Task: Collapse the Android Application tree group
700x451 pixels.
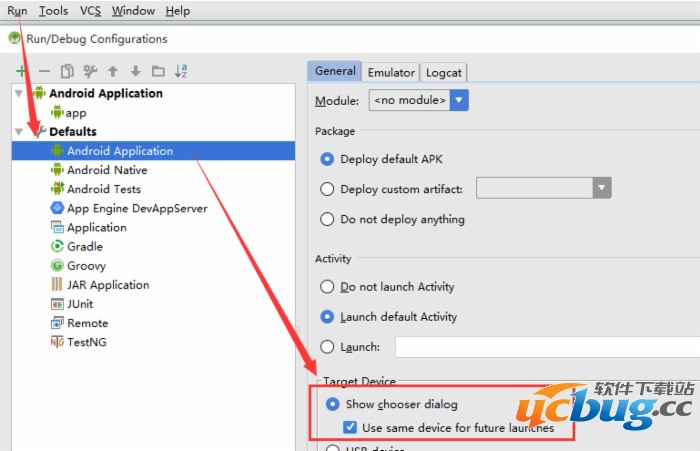Action: (x=19, y=93)
